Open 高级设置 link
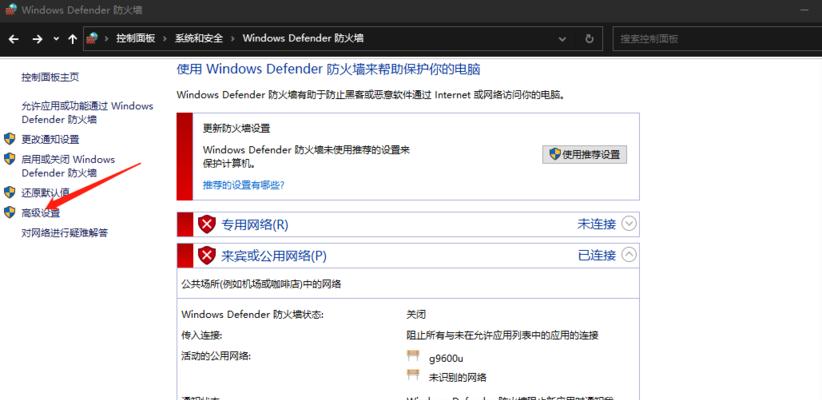 (x=41, y=213)
